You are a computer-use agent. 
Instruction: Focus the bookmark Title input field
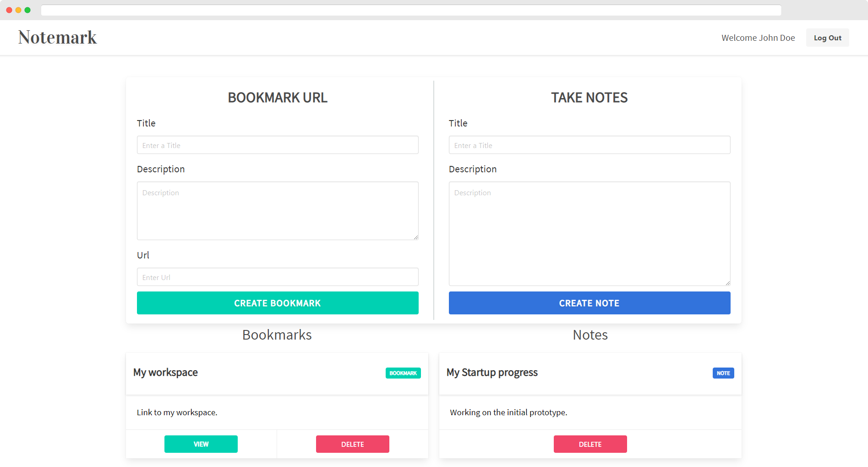point(277,145)
